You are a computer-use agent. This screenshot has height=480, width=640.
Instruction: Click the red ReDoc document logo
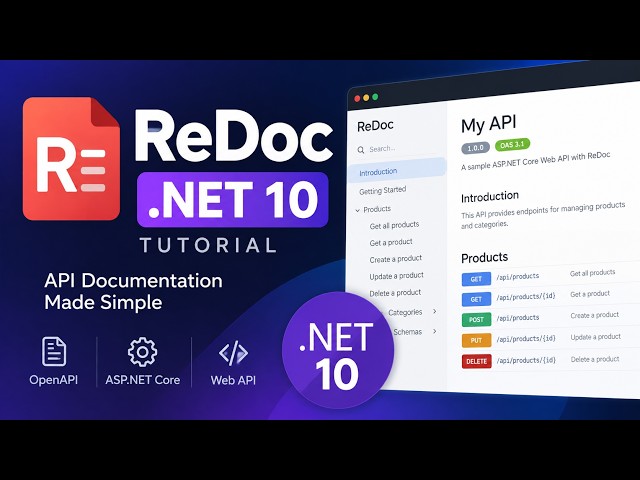pyautogui.click(x=71, y=158)
